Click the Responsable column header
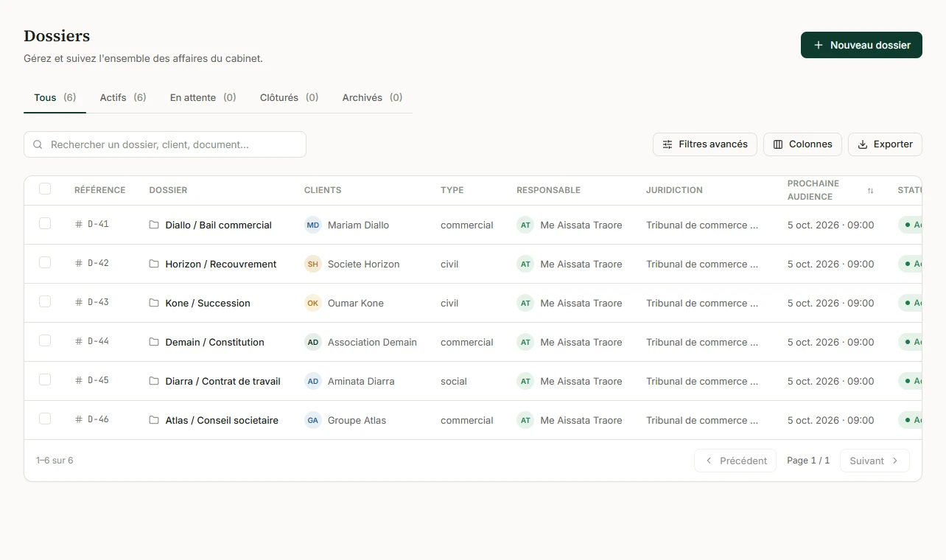Screen dimensions: 946x560 coord(548,190)
